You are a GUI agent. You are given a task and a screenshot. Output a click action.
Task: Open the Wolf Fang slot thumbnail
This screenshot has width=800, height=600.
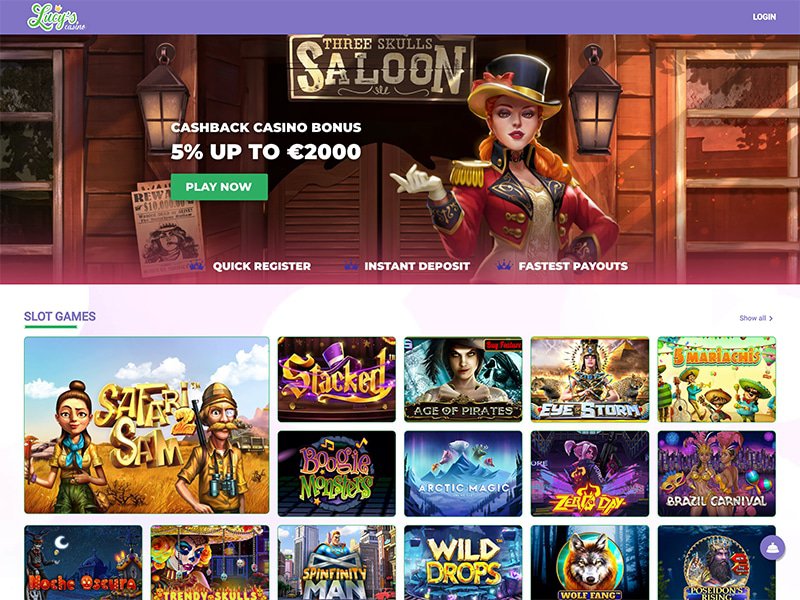[590, 563]
